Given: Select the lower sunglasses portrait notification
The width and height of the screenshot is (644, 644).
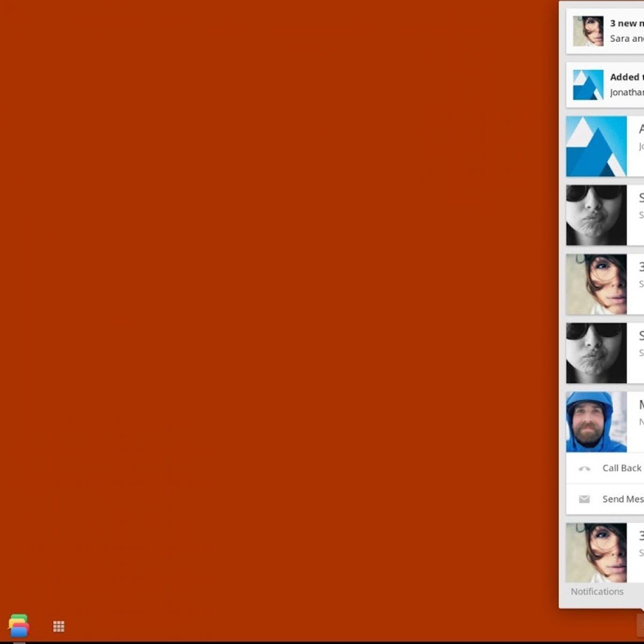Looking at the screenshot, I should 596,353.
